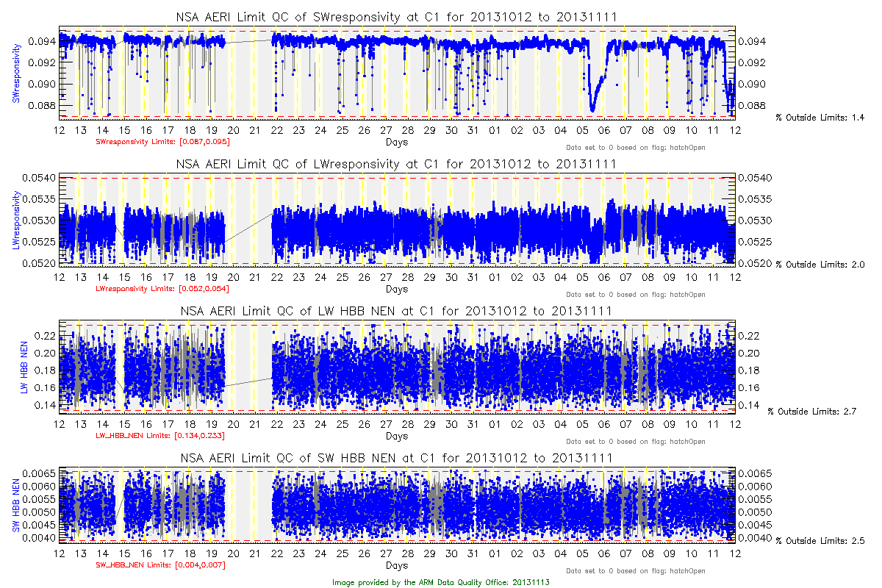This screenshot has height=588, width=882.
Task: Click the SW HBB NEN plot title
Action: pos(396,458)
